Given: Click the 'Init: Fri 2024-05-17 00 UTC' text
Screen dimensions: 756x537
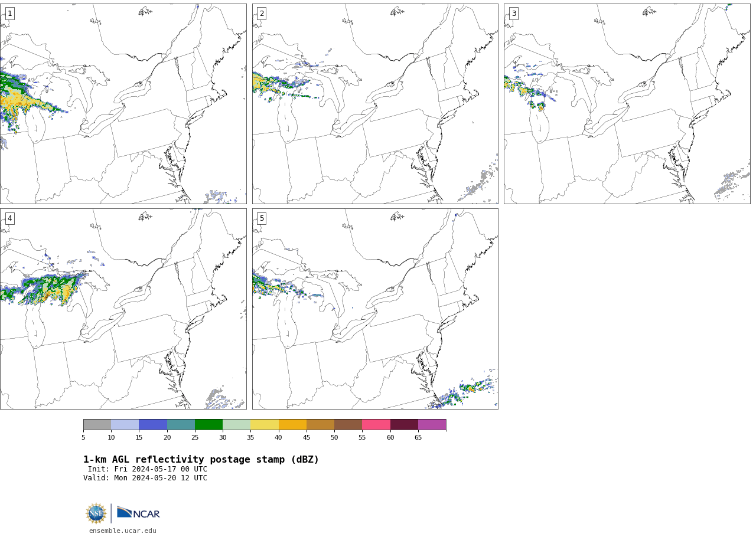Looking at the screenshot, I should (x=148, y=469).
